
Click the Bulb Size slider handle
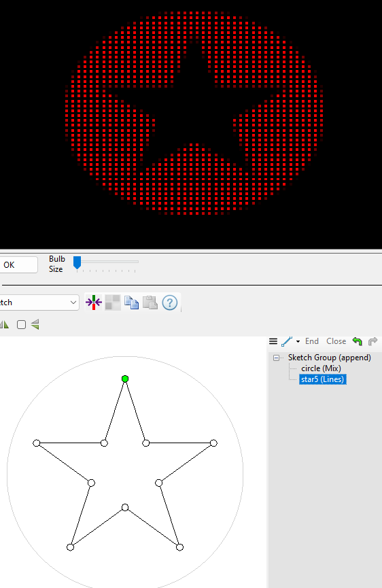coord(77,262)
